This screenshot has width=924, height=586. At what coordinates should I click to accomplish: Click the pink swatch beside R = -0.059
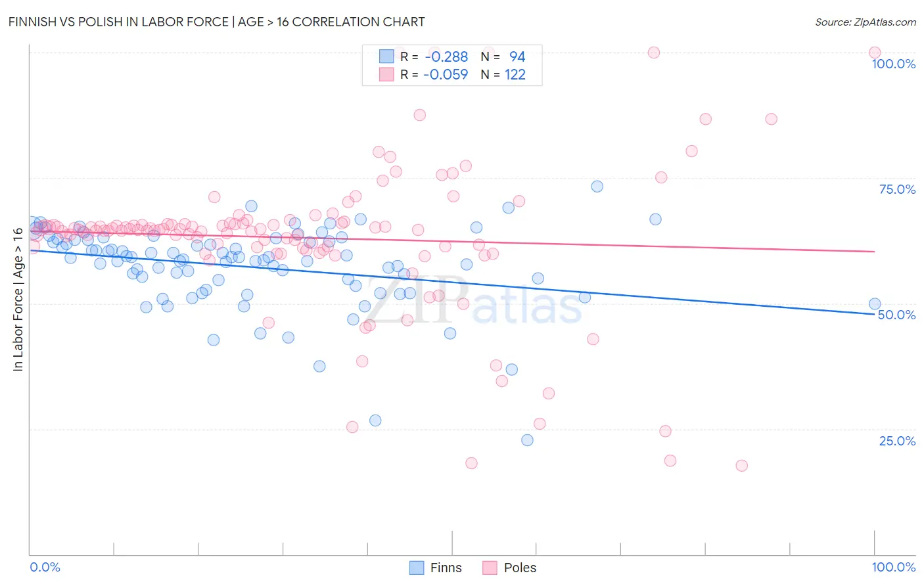point(386,74)
